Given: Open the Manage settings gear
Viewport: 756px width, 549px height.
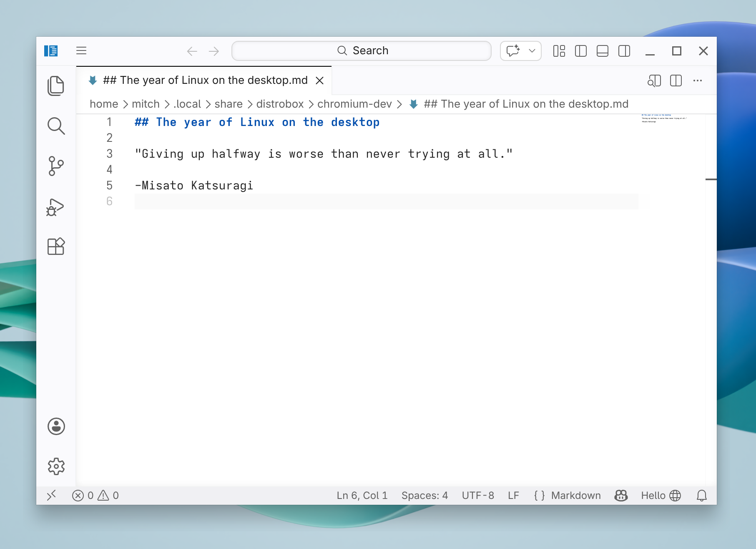Looking at the screenshot, I should [x=56, y=466].
